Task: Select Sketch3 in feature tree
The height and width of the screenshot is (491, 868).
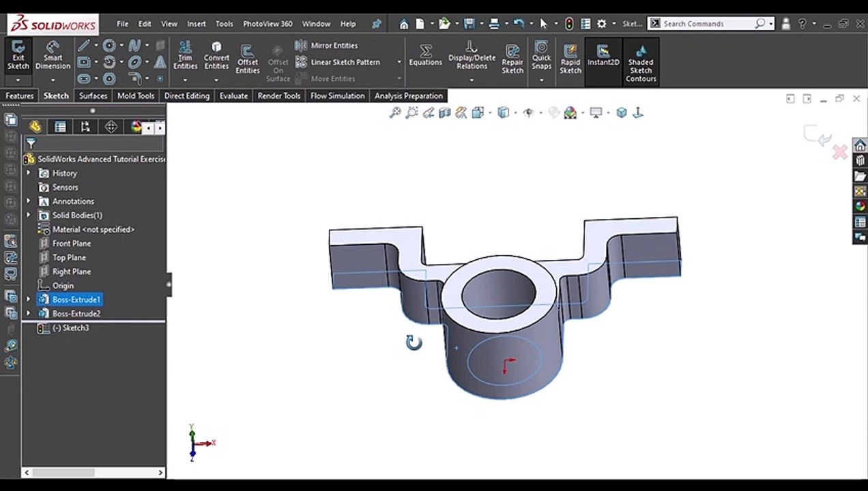Action: (70, 328)
